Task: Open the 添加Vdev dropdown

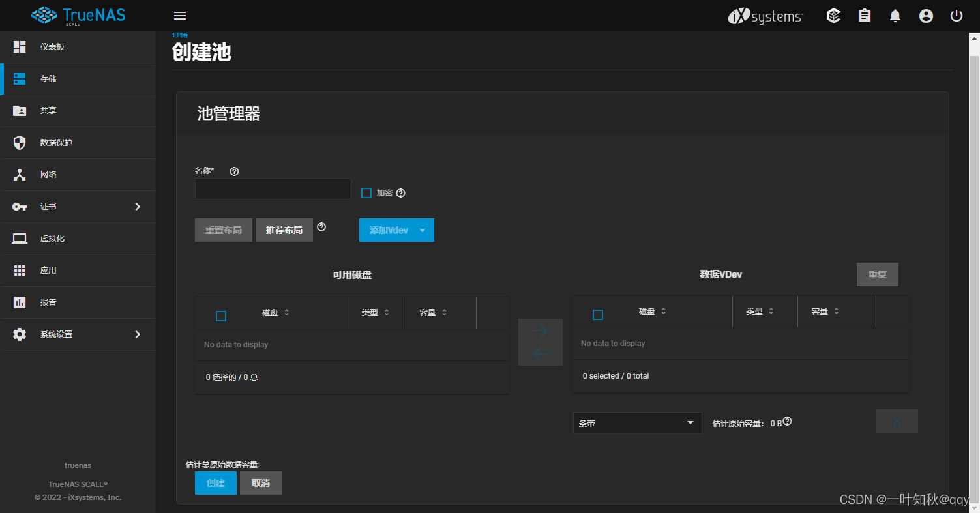Action: click(396, 230)
